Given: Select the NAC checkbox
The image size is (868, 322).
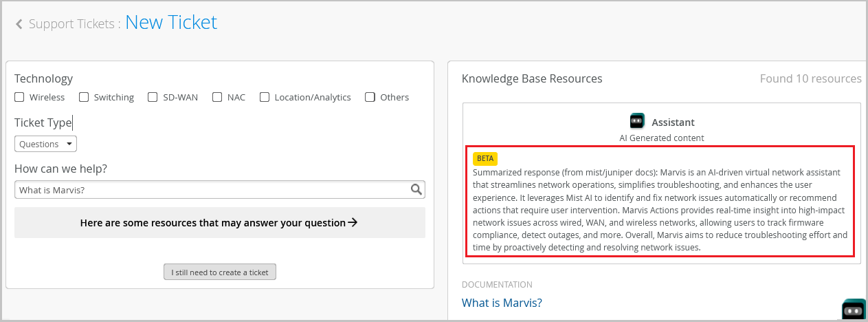Looking at the screenshot, I should pyautogui.click(x=217, y=97).
